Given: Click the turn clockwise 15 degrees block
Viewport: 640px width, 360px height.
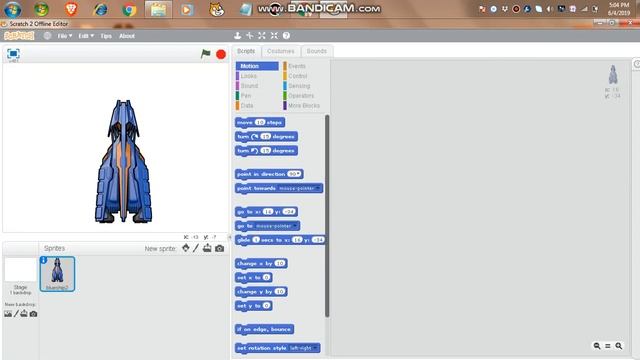Looking at the screenshot, I should coord(266,136).
